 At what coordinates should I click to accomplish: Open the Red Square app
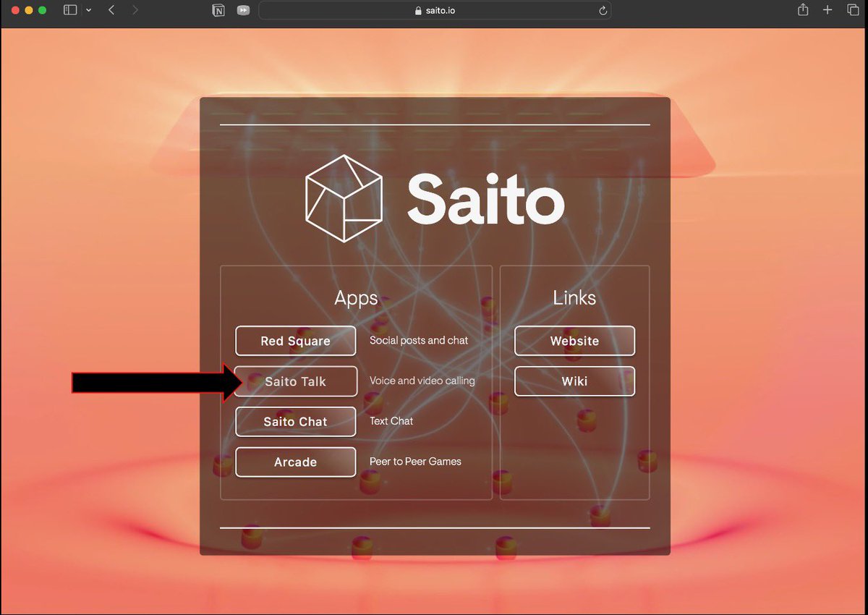tap(295, 341)
